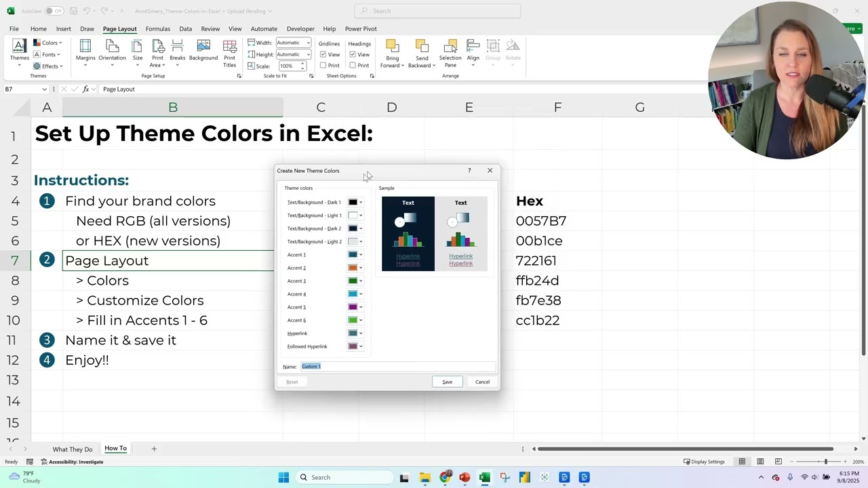
Task: Open File Explorer in the taskbar
Action: (x=425, y=477)
